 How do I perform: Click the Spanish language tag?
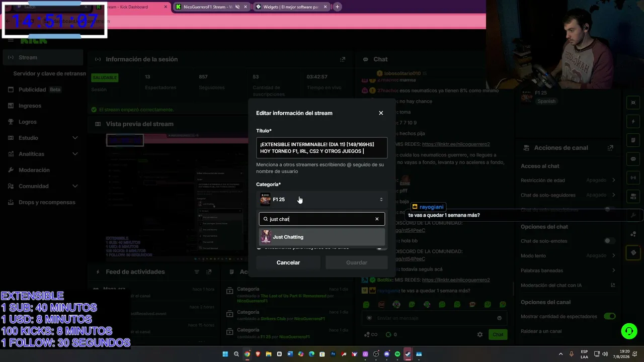pos(546,101)
